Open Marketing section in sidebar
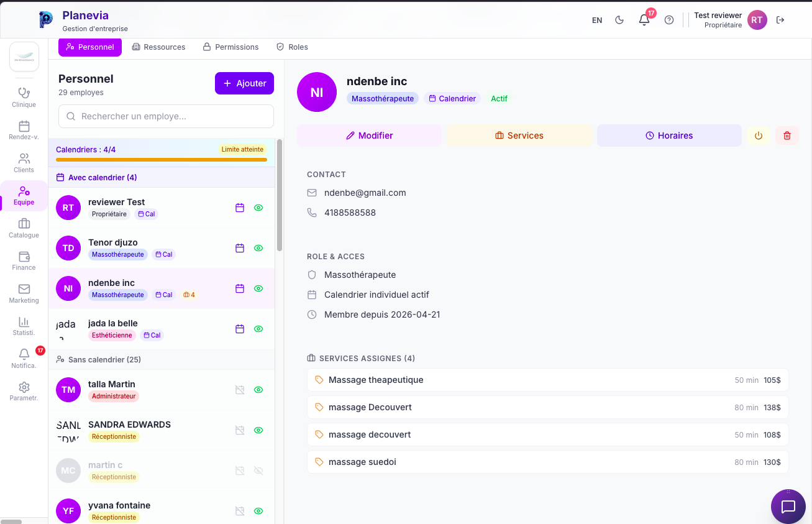Viewport: 812px width, 524px height. click(x=24, y=293)
